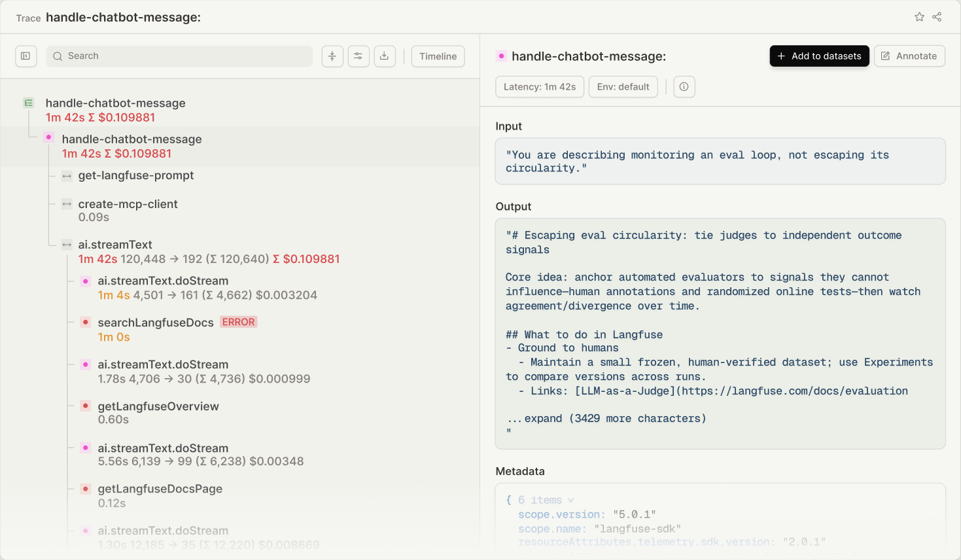Click the red error dot beside searchLangfuseDocs
The image size is (961, 560).
pyautogui.click(x=85, y=322)
